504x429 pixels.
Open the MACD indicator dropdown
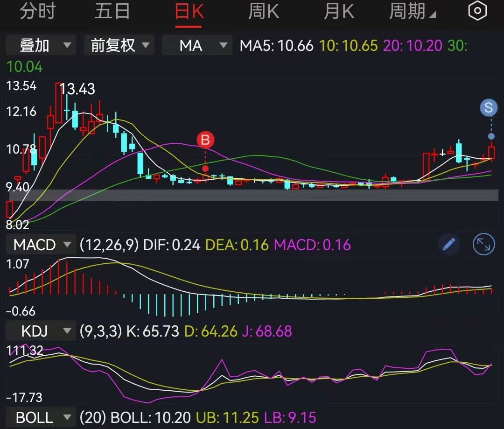[40, 244]
